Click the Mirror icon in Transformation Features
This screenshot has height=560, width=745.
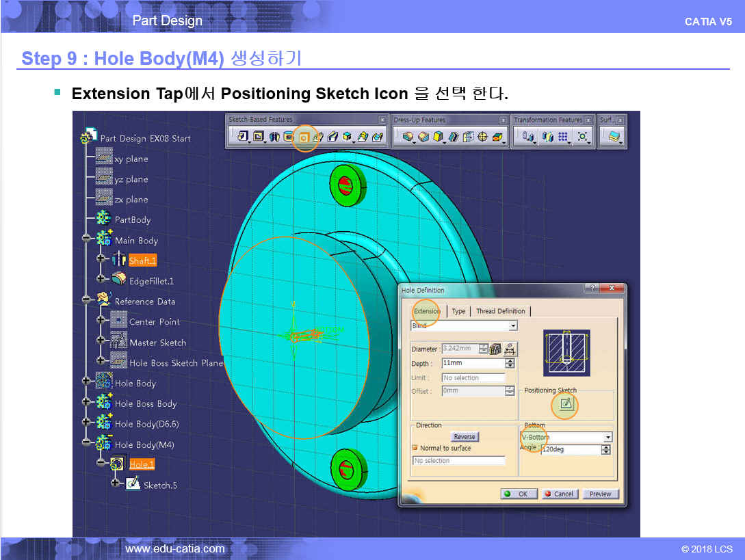[x=546, y=137]
